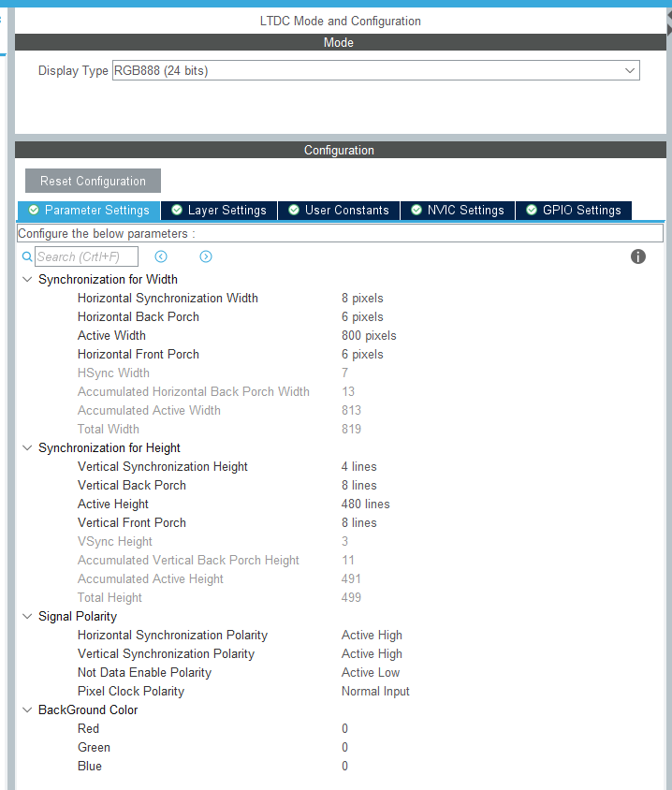This screenshot has height=790, width=672.
Task: Open the User Constants tab
Action: coord(339,210)
